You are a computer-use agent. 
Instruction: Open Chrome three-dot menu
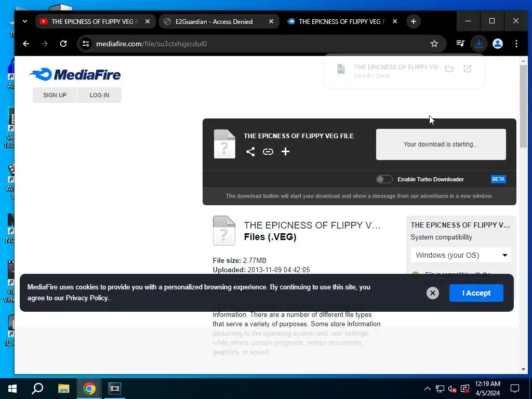tap(516, 44)
